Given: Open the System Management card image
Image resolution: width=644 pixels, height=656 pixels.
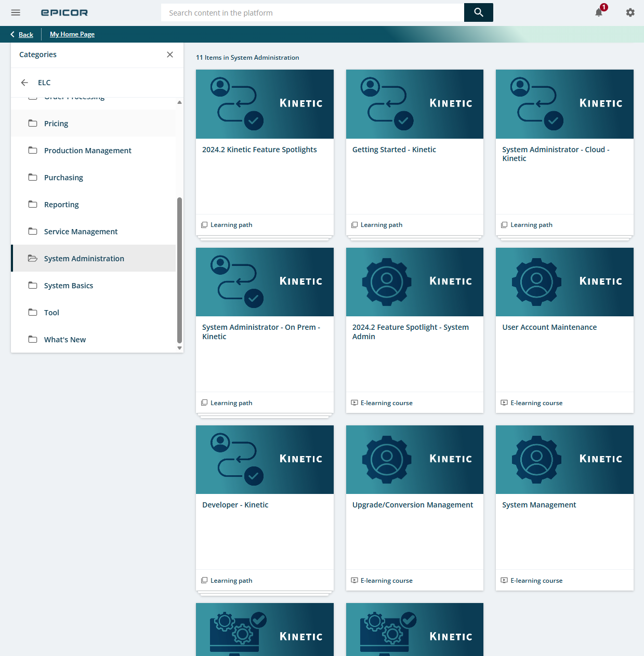Looking at the screenshot, I should point(564,460).
